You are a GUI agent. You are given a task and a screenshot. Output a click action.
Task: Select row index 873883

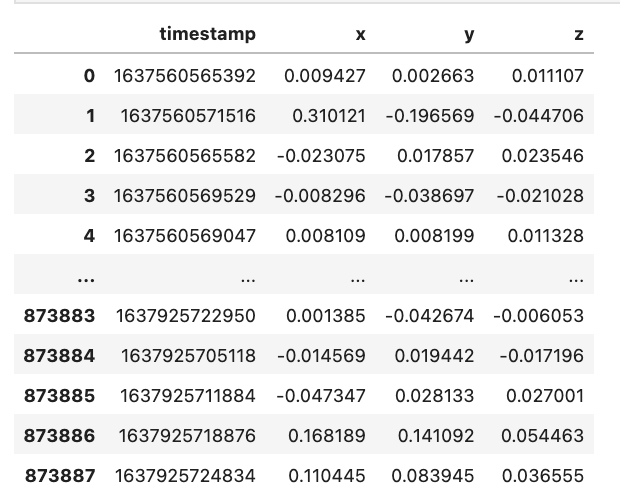60,316
